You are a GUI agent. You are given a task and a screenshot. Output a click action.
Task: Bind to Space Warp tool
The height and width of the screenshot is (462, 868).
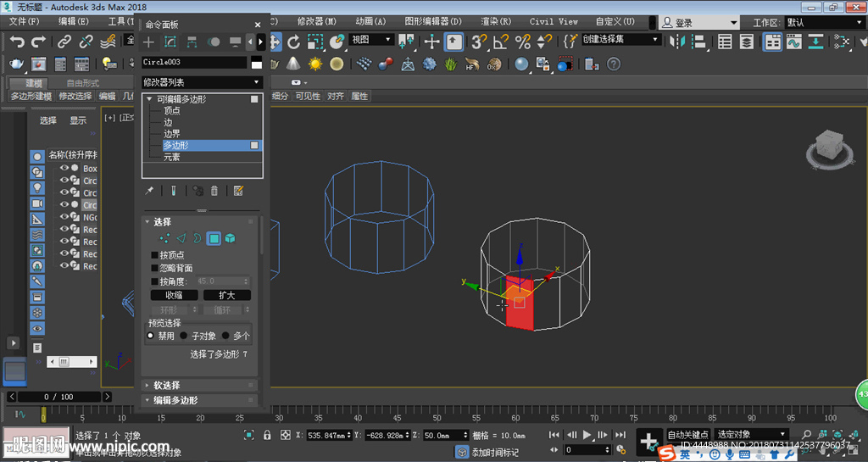tap(108, 42)
